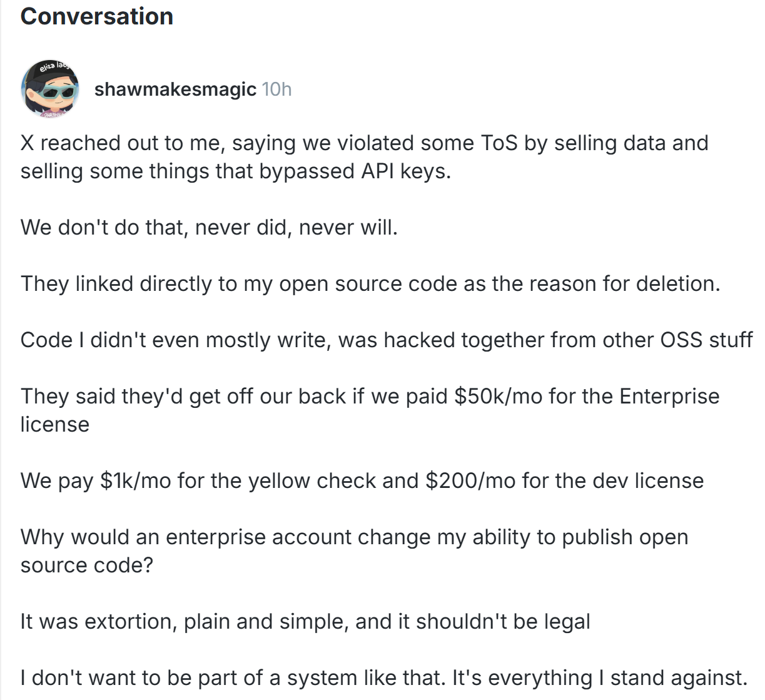
Task: Click the 10h post timestamp
Action: [276, 89]
